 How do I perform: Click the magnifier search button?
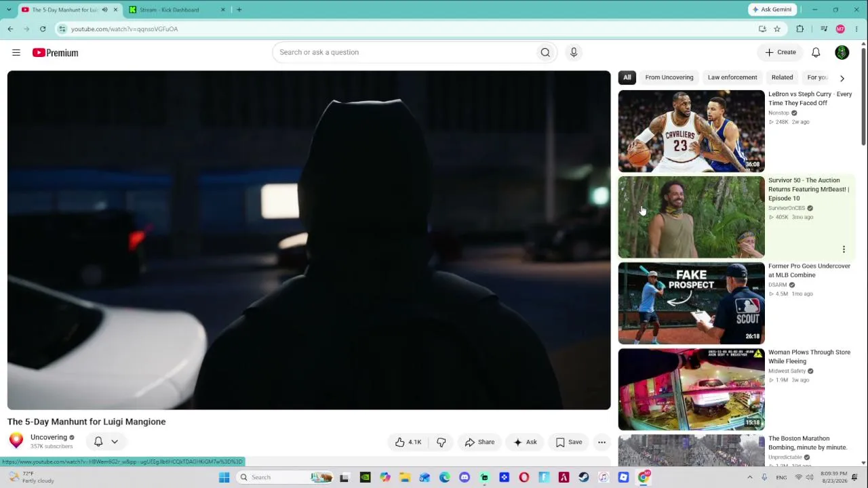tap(545, 52)
